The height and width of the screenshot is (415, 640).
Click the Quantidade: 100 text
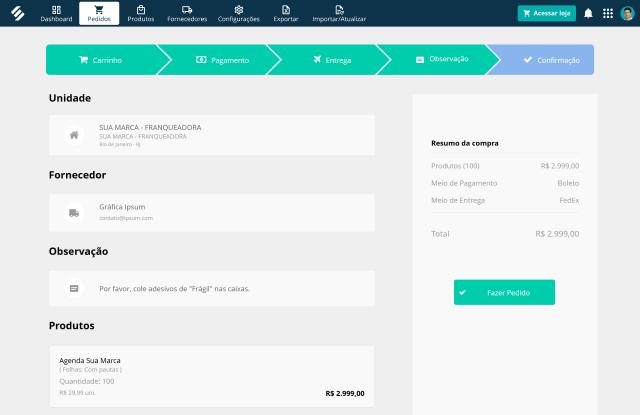click(87, 381)
